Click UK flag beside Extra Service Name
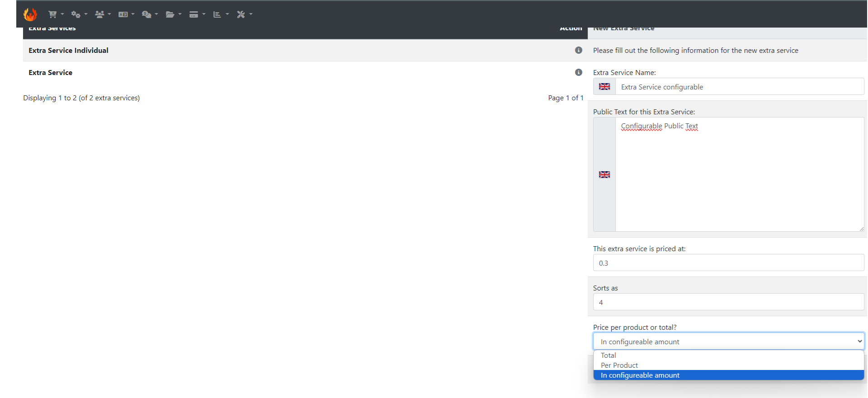The width and height of the screenshot is (868, 398). pos(604,86)
